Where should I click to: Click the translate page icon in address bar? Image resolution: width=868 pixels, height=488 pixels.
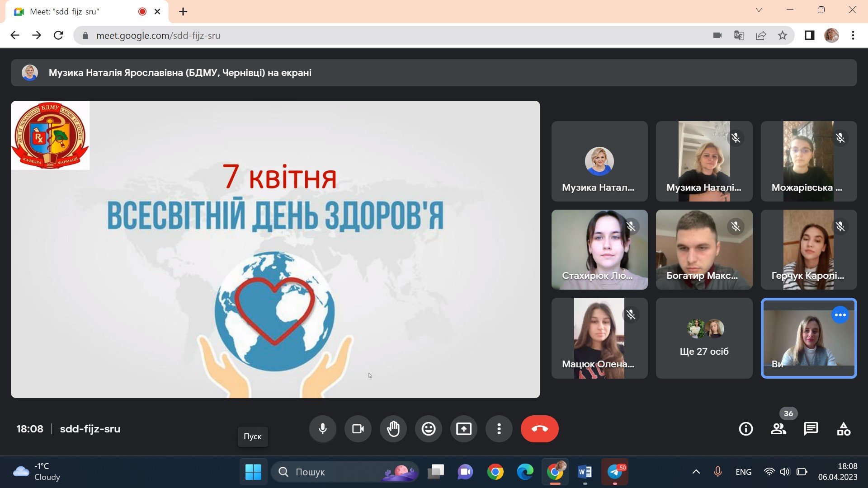(739, 35)
